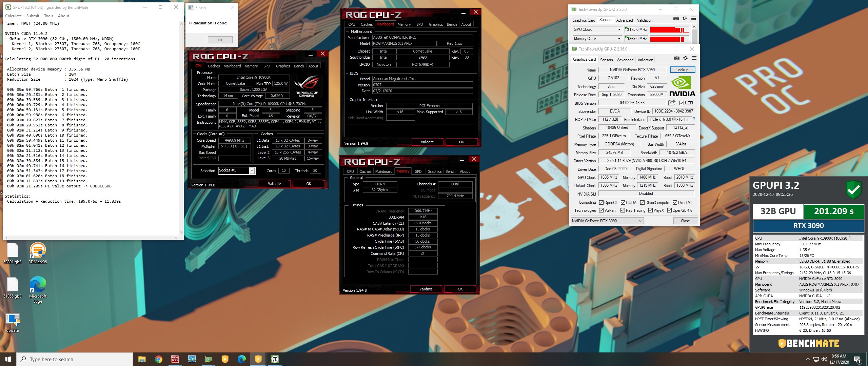
Task: Open the About menu in GPUPI
Action: click(63, 16)
